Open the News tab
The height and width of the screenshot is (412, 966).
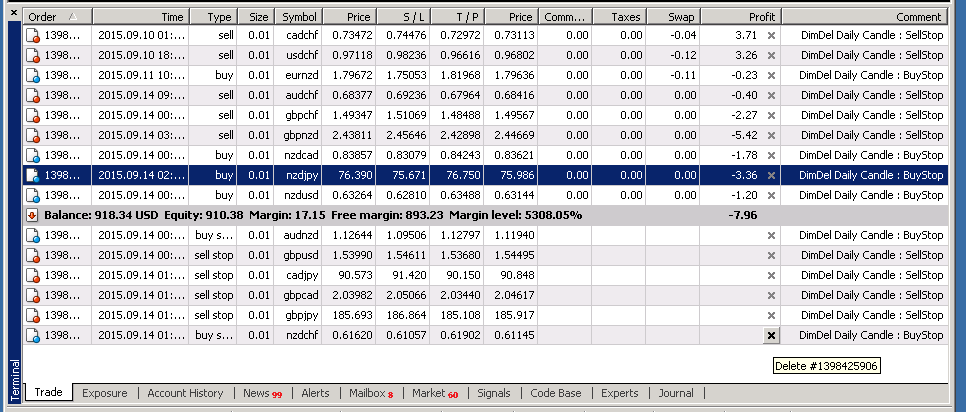[x=262, y=393]
